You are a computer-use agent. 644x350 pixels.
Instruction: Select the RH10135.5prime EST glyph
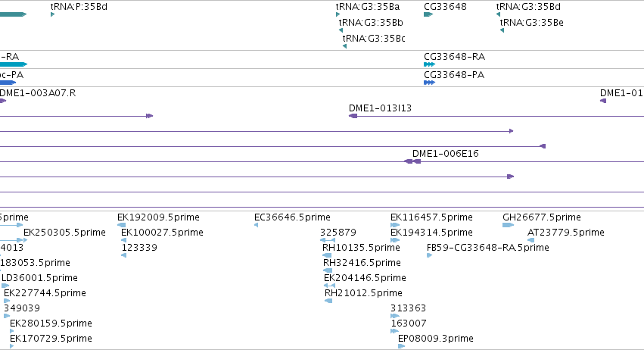click(x=328, y=255)
